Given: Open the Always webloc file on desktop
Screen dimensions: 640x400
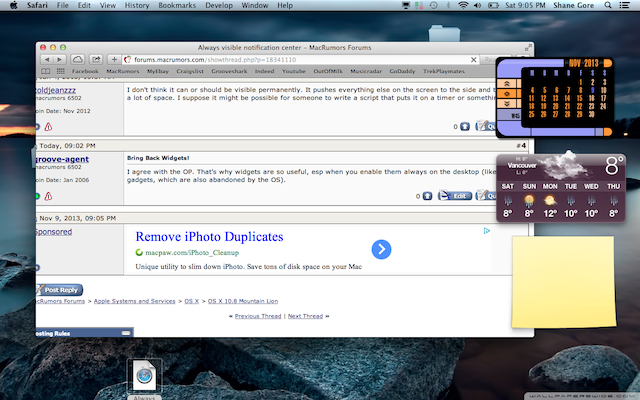Looking at the screenshot, I should point(144,378).
